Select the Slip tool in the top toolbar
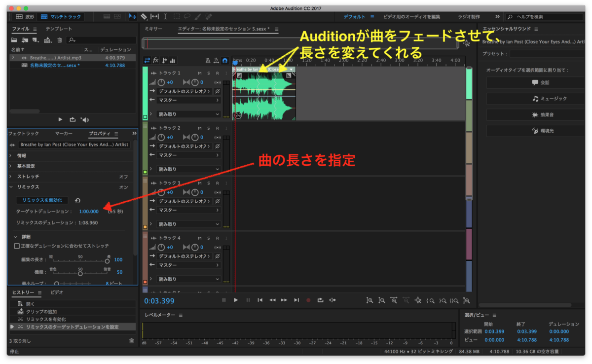The height and width of the screenshot is (364, 592). coord(154,17)
